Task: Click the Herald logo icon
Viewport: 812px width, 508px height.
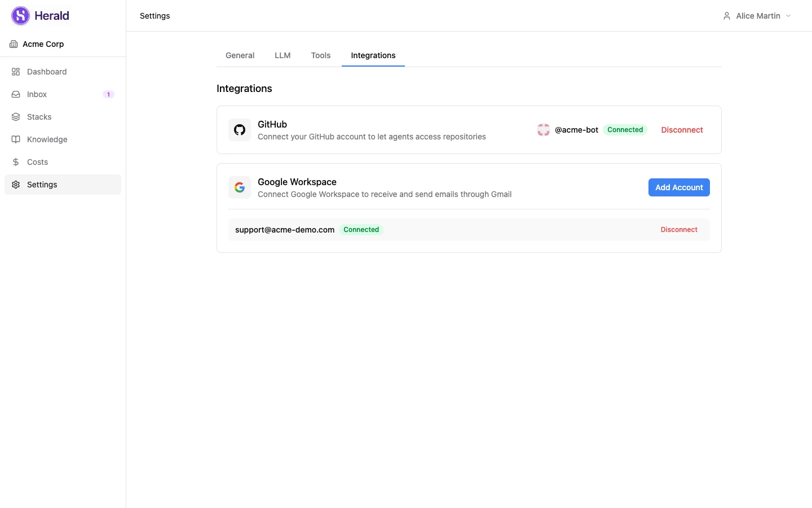Action: click(20, 16)
